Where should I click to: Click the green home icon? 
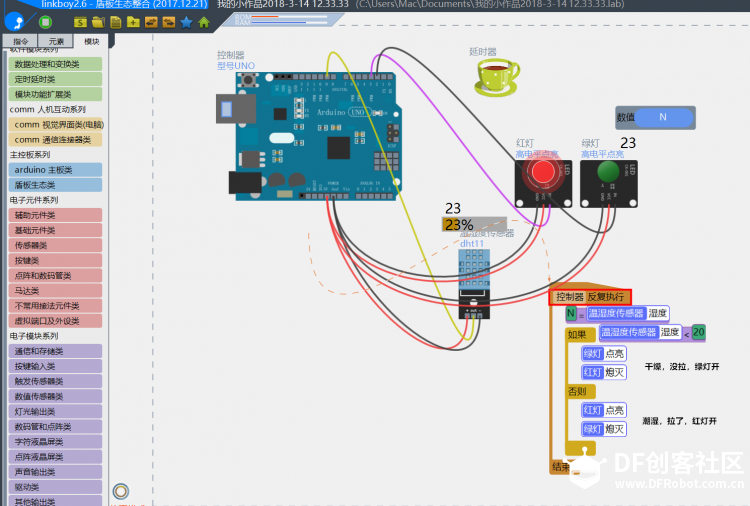pos(204,22)
